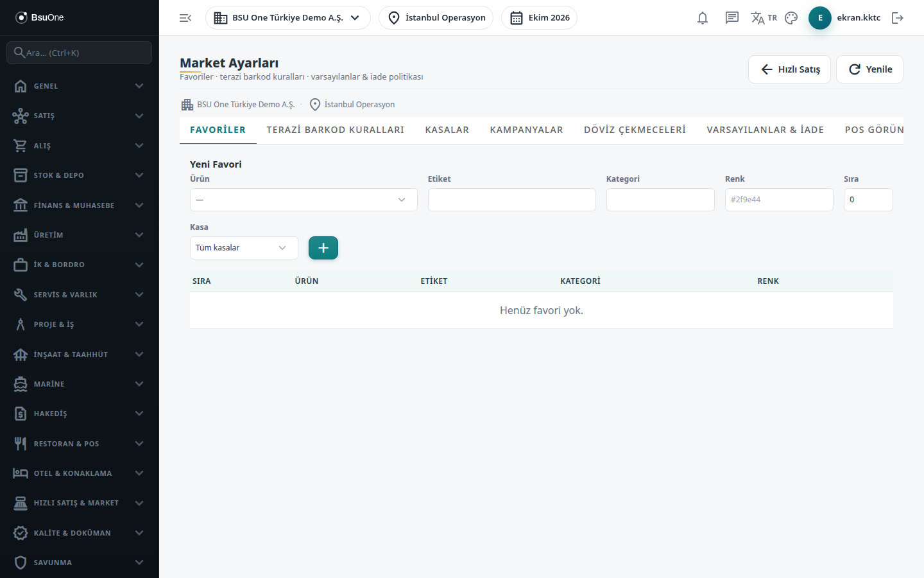Click the ekran.kktc user avatar
The height and width of the screenshot is (578, 924).
820,18
